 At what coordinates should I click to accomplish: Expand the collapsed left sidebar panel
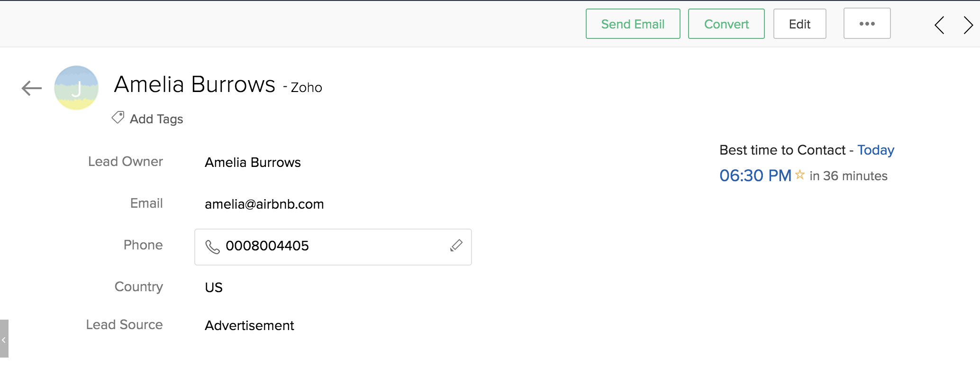coord(4,340)
